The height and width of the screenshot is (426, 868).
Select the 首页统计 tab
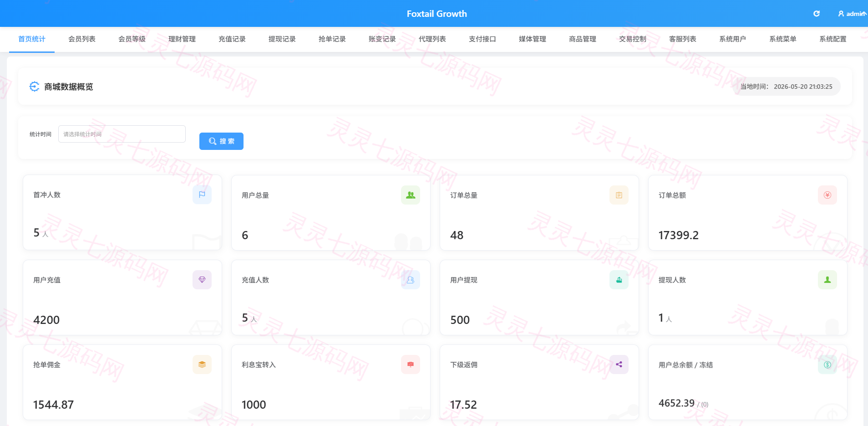click(x=32, y=39)
